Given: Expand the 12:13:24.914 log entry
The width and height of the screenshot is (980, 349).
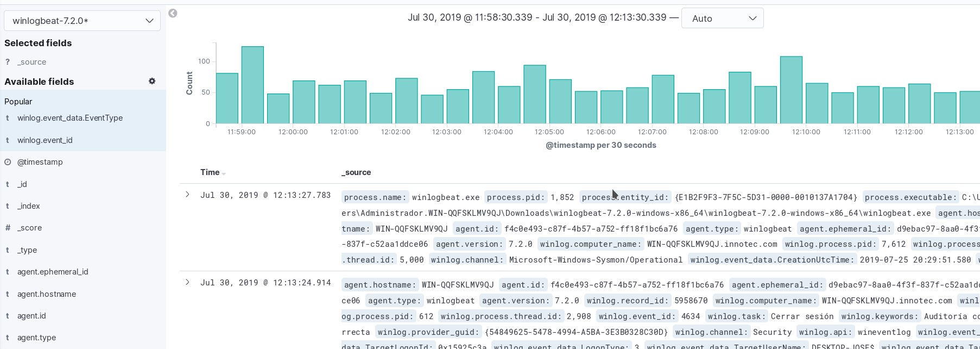Looking at the screenshot, I should [187, 282].
